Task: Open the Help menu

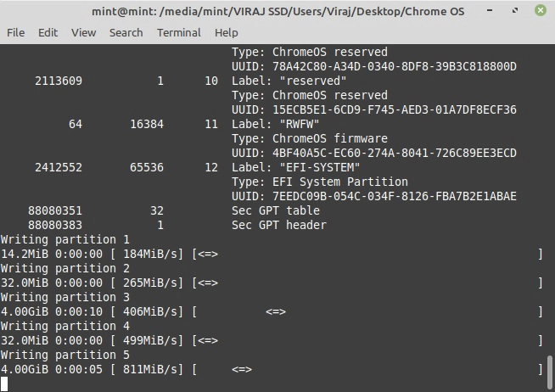Action: [226, 32]
